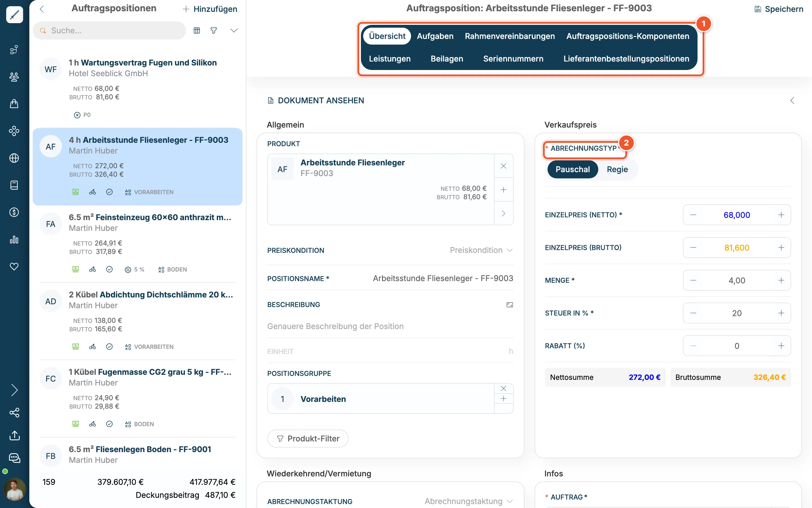Select the Abdichtung Dichtschlämme position
The image size is (812, 508).
pyautogui.click(x=138, y=321)
